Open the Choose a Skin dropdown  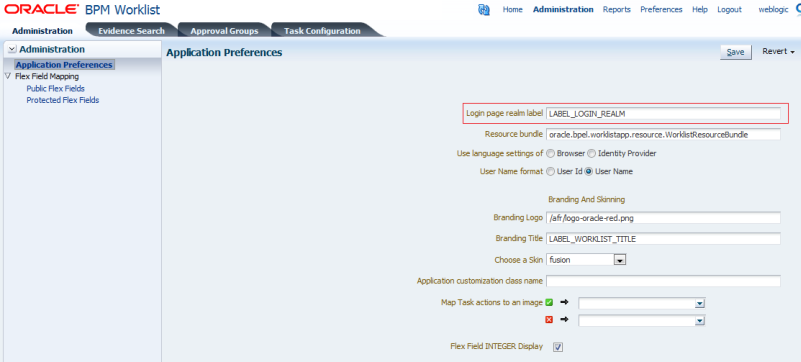620,260
